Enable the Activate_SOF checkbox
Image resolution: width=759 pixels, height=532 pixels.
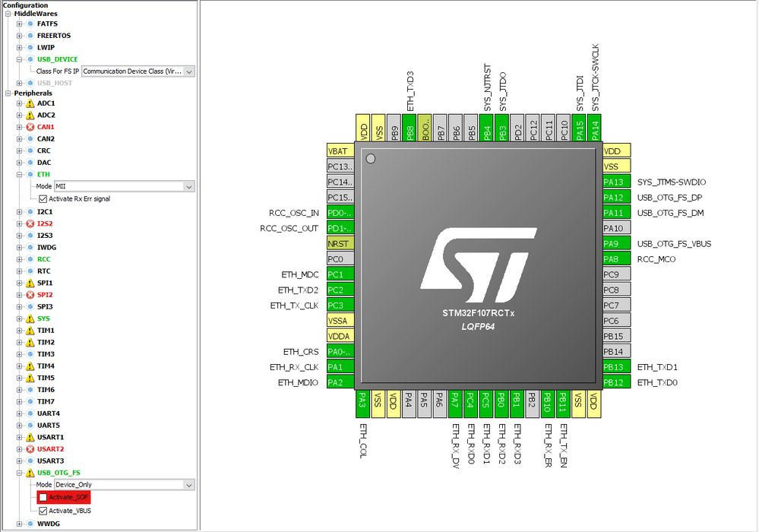click(x=43, y=497)
